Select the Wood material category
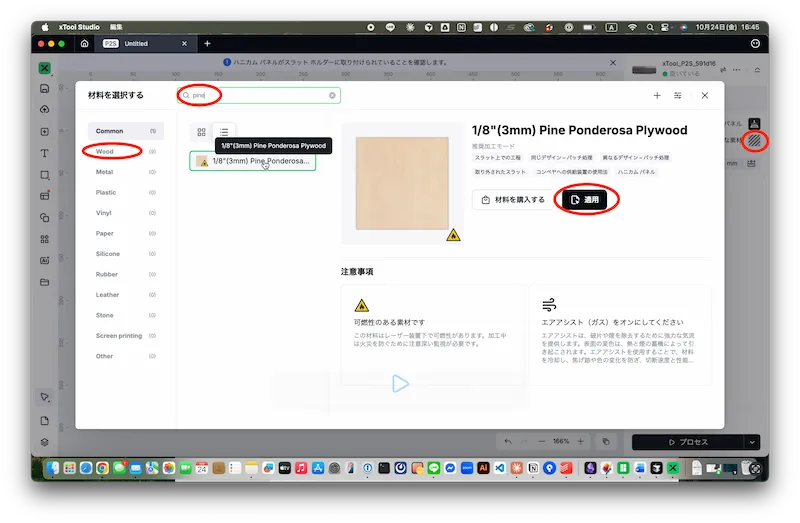 tap(105, 152)
